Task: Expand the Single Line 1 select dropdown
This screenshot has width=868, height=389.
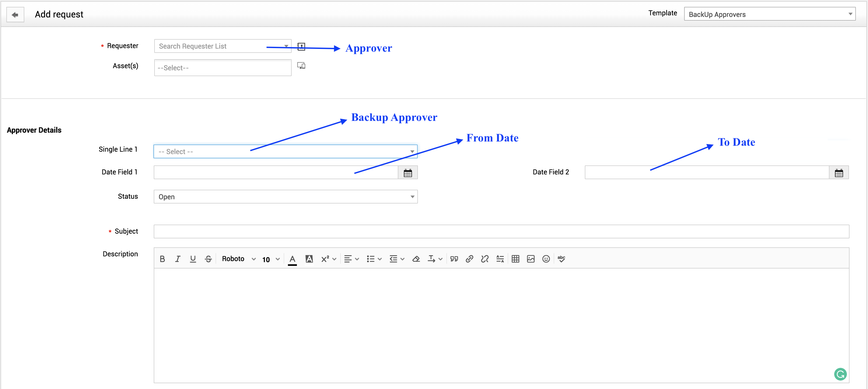Action: pyautogui.click(x=285, y=152)
